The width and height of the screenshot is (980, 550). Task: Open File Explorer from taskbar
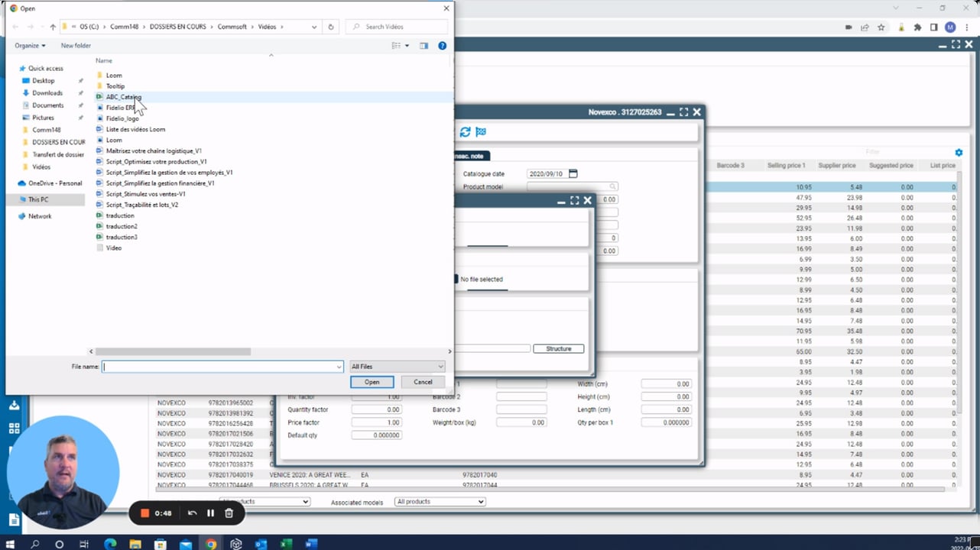[x=135, y=544]
